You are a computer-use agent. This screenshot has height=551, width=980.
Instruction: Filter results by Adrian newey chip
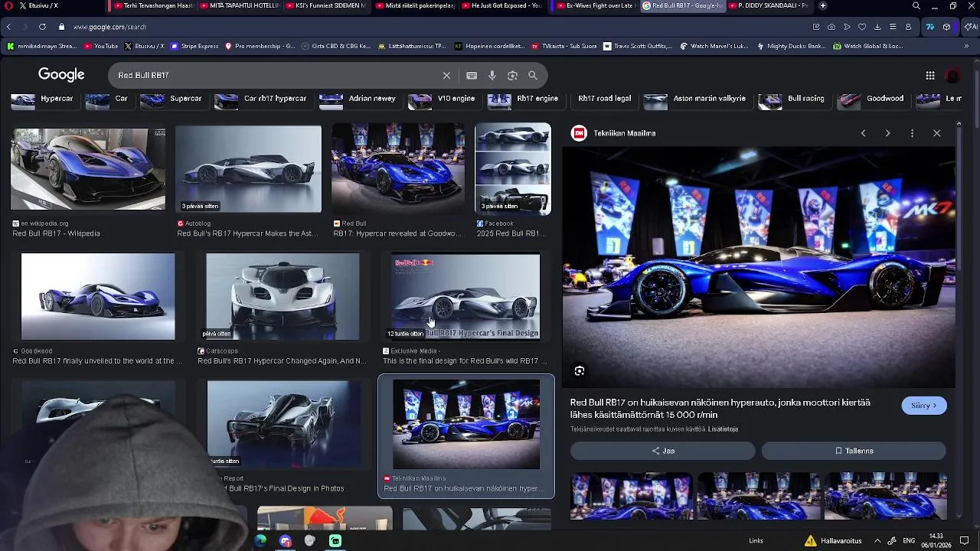pyautogui.click(x=362, y=99)
